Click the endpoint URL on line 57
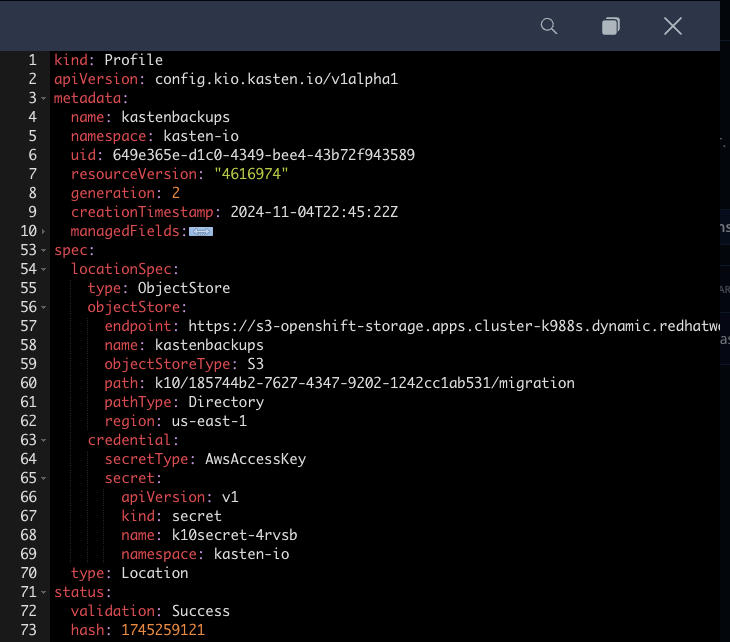This screenshot has height=642, width=730. coord(454,326)
